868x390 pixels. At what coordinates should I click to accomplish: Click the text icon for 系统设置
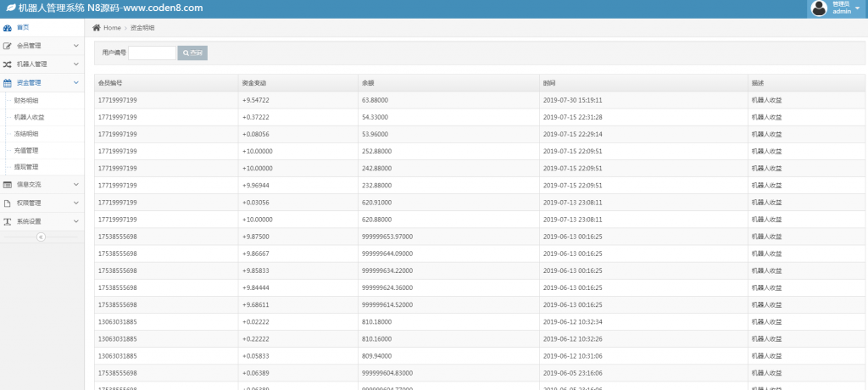pyautogui.click(x=7, y=221)
